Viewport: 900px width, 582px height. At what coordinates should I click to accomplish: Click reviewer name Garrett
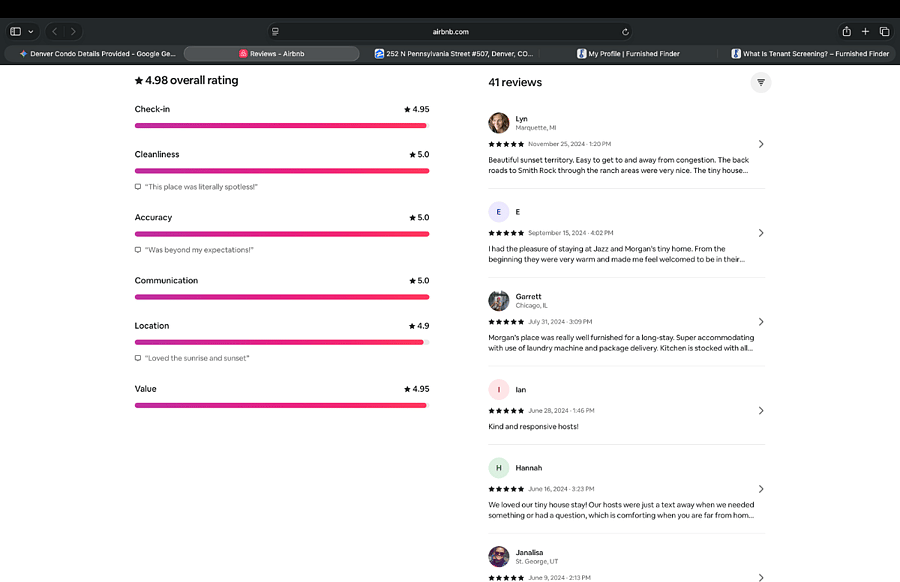(528, 297)
